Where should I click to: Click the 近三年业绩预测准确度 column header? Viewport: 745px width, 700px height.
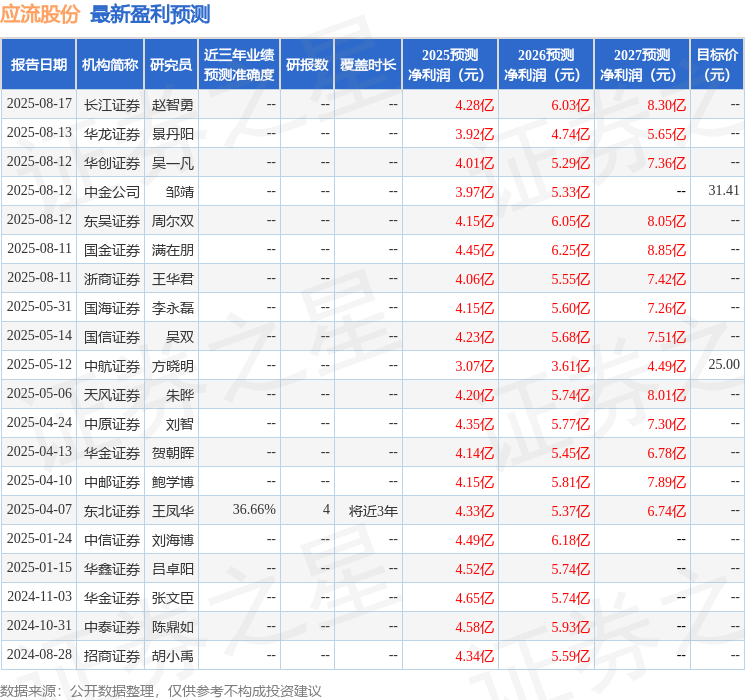239,65
